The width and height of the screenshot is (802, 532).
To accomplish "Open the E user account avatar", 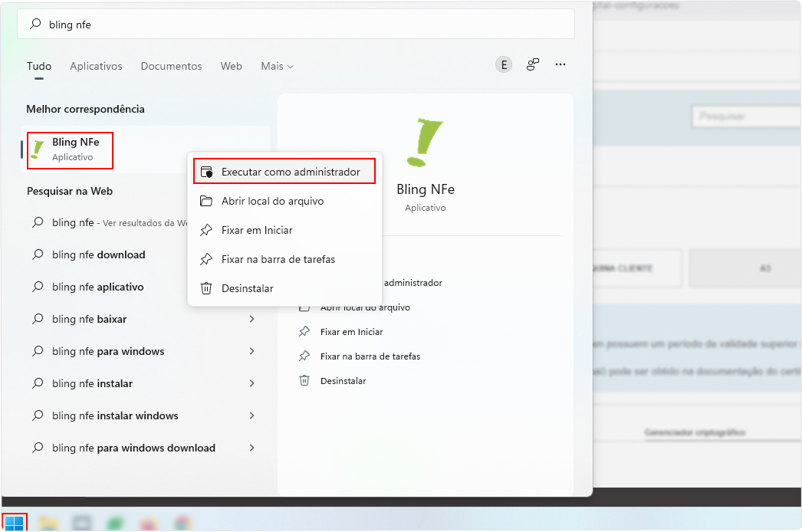I will (x=504, y=64).
